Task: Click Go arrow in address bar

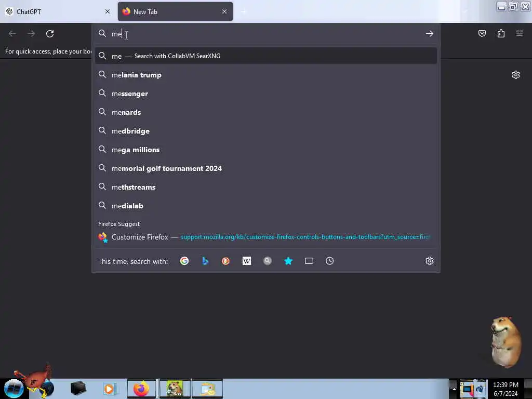Action: point(430,34)
